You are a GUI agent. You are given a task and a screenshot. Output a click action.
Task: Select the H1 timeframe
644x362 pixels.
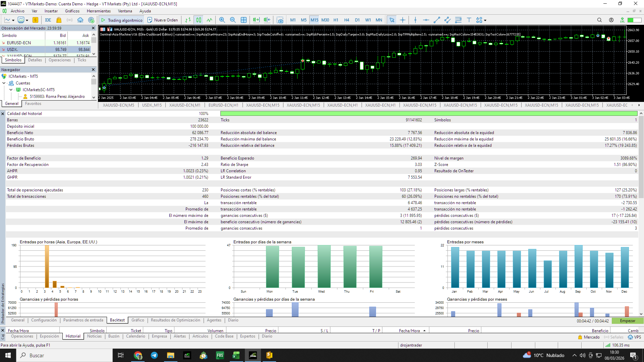(336, 20)
